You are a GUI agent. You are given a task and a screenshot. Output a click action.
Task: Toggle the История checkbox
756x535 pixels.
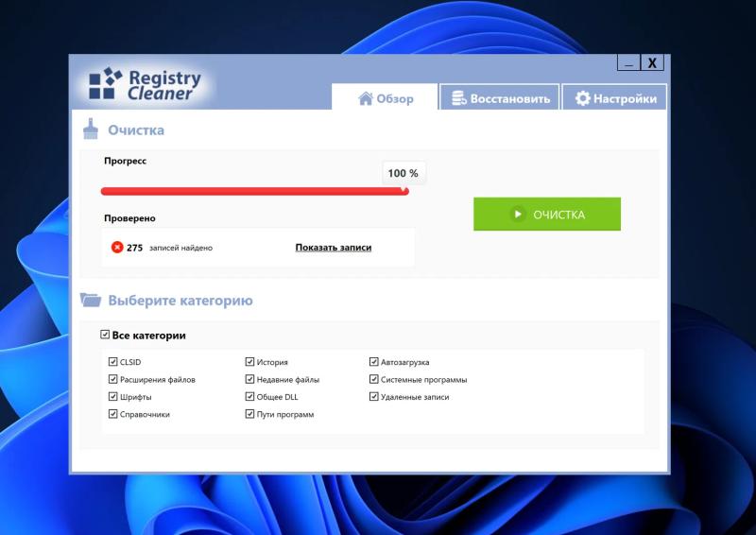(x=249, y=361)
